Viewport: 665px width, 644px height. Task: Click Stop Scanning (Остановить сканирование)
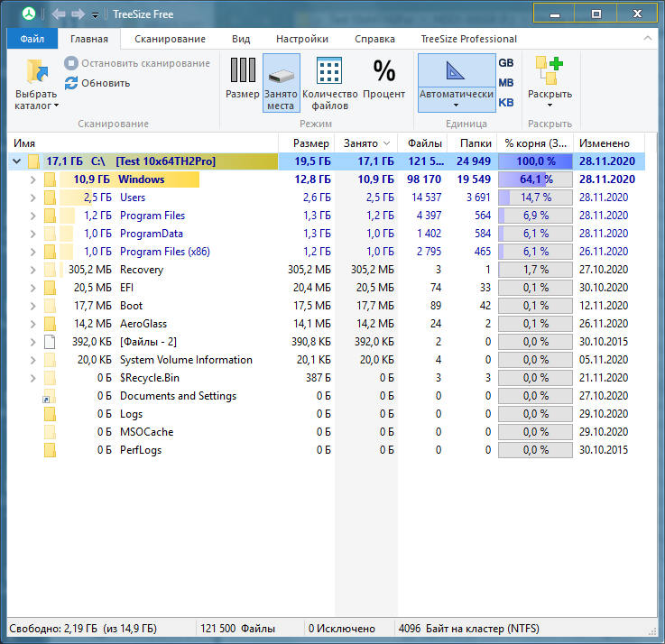(137, 63)
